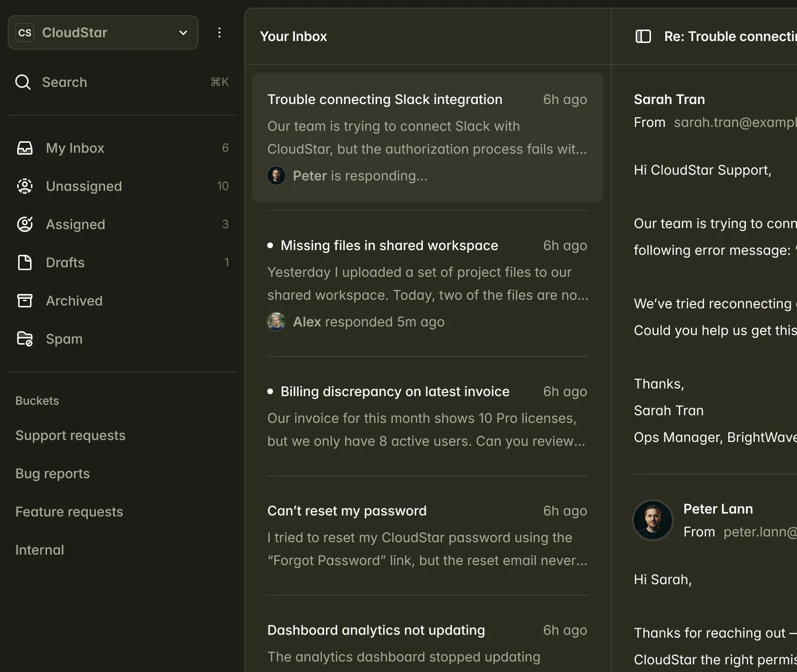Clear the unread dot on 'Billing discrepancy'

270,391
